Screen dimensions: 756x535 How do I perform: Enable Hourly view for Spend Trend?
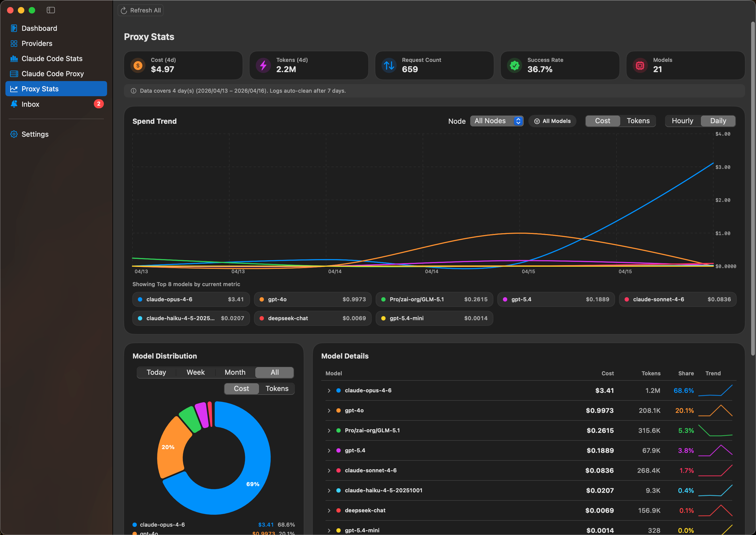point(682,121)
